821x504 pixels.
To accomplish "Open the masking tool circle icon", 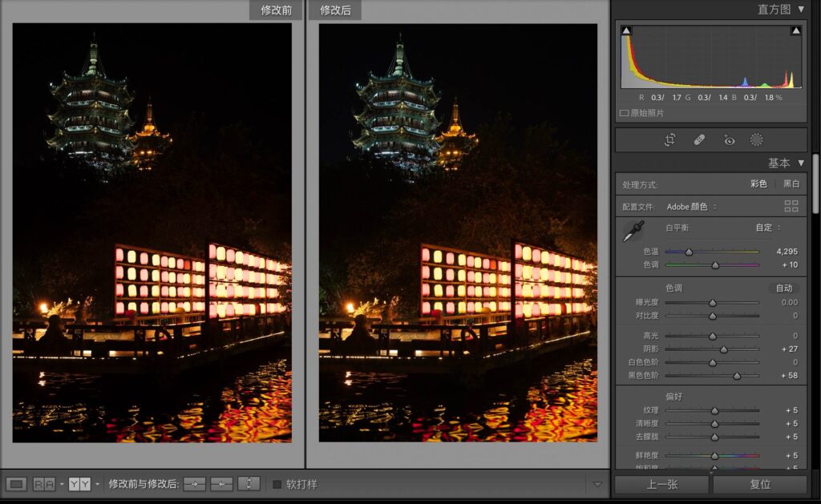I will (756, 140).
